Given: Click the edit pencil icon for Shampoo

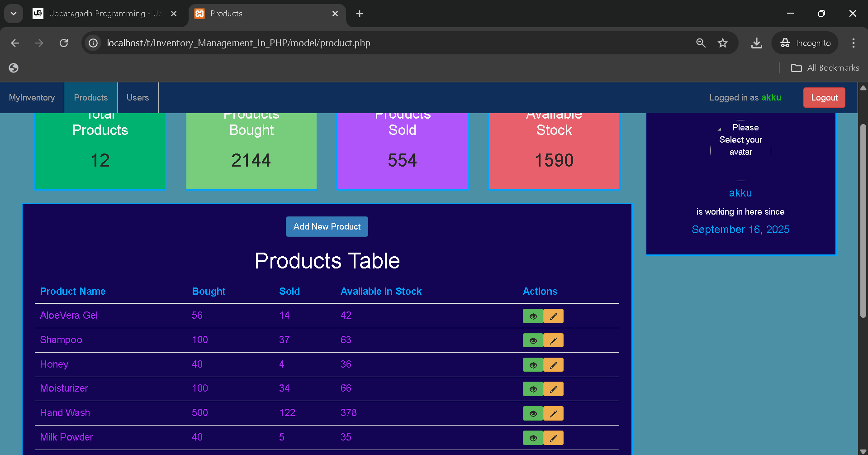Looking at the screenshot, I should (553, 340).
